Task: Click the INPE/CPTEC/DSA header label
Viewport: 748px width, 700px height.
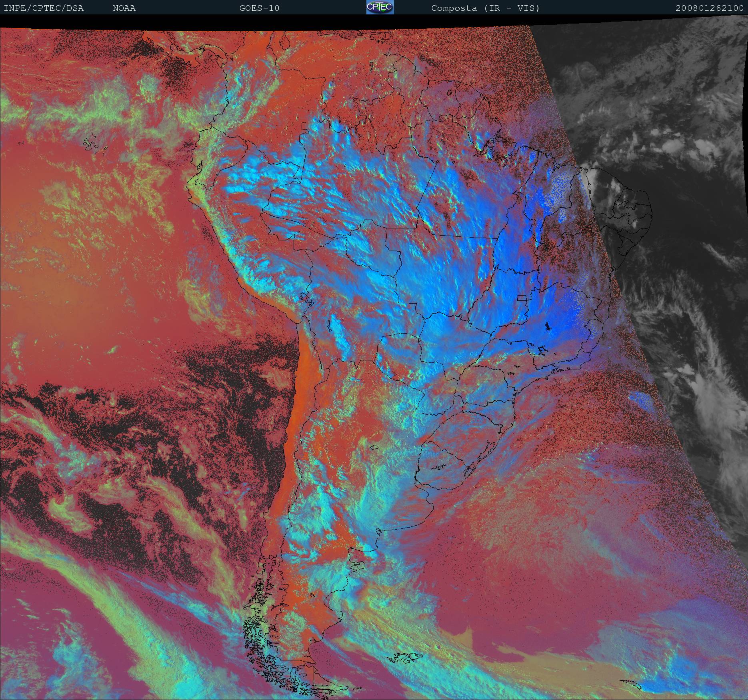Action: click(x=44, y=8)
